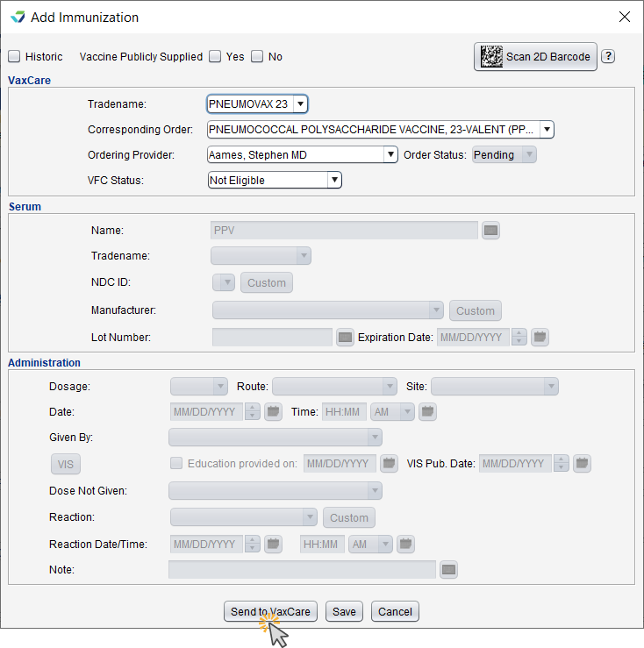This screenshot has height=648, width=644.
Task: Click into the Lot Number field
Action: click(272, 338)
